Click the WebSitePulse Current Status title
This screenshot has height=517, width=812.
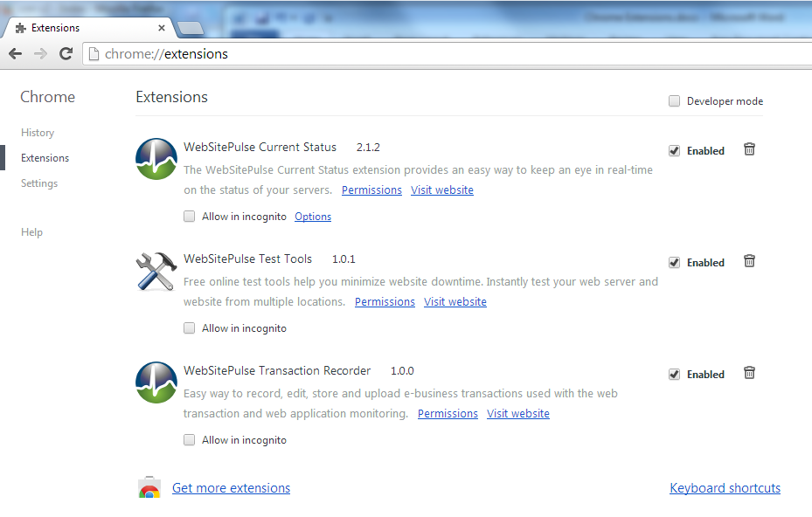(x=260, y=147)
